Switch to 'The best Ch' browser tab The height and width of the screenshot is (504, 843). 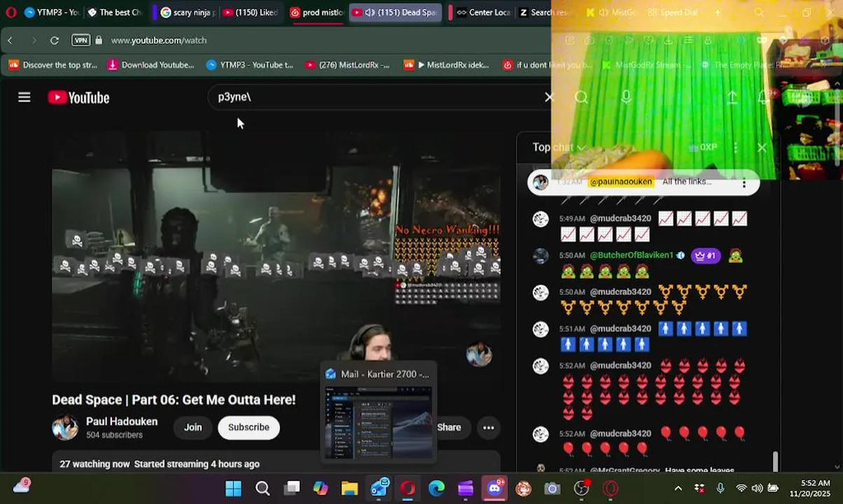point(114,12)
